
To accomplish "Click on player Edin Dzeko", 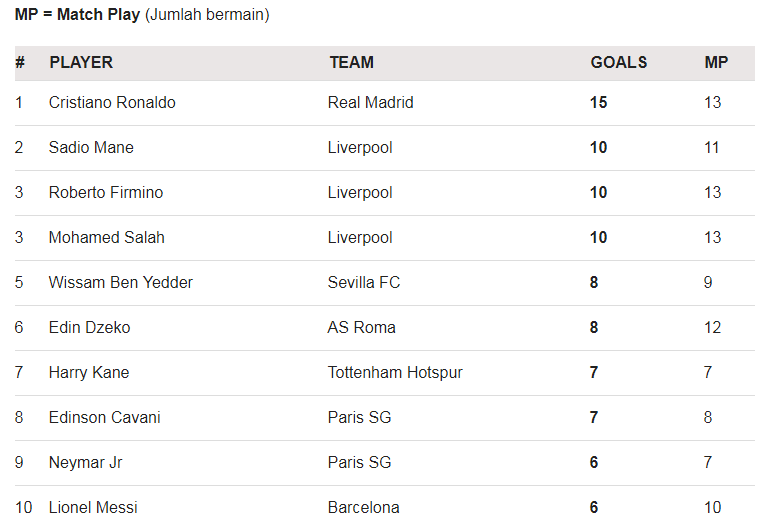I will coord(89,327).
